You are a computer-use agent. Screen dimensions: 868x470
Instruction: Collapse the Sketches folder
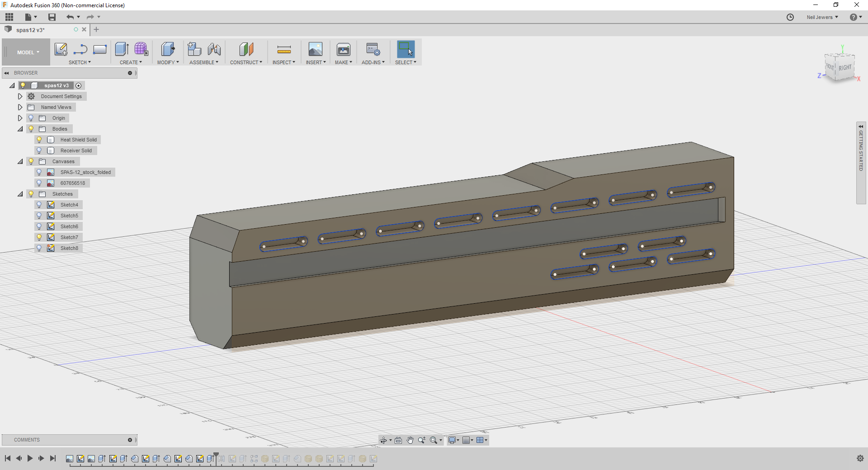(x=20, y=194)
